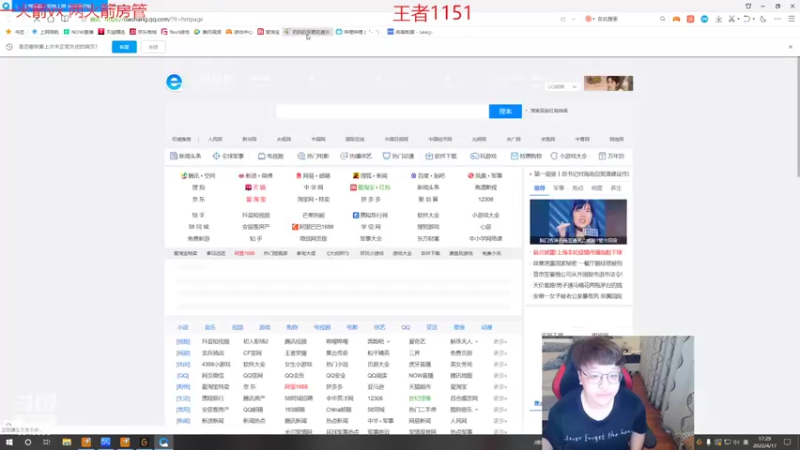Click the browser home icon in toolbar
Image resolution: width=800 pixels, height=450 pixels.
point(51,19)
